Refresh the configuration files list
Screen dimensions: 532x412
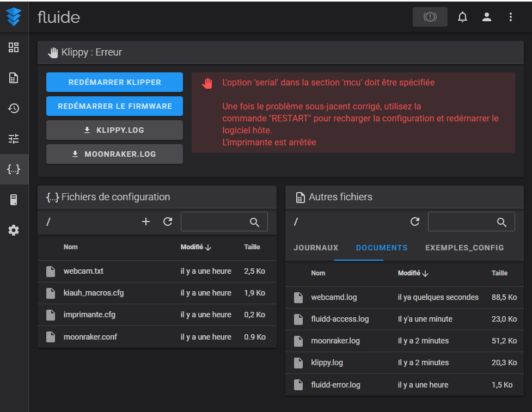tap(168, 222)
